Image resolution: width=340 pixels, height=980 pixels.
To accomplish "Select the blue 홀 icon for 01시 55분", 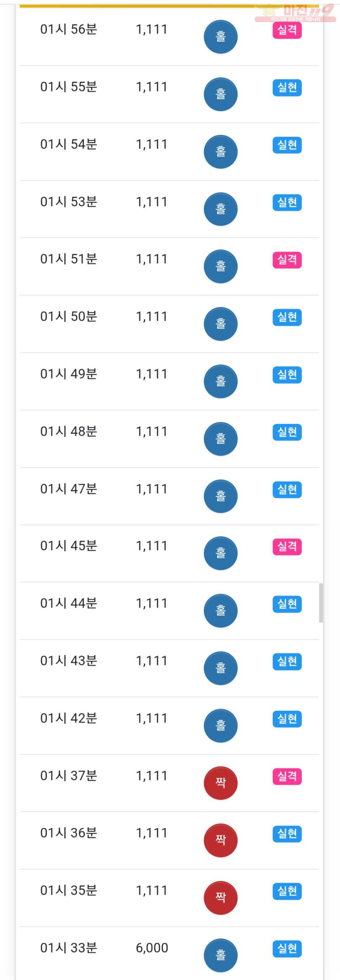I will pos(221,94).
